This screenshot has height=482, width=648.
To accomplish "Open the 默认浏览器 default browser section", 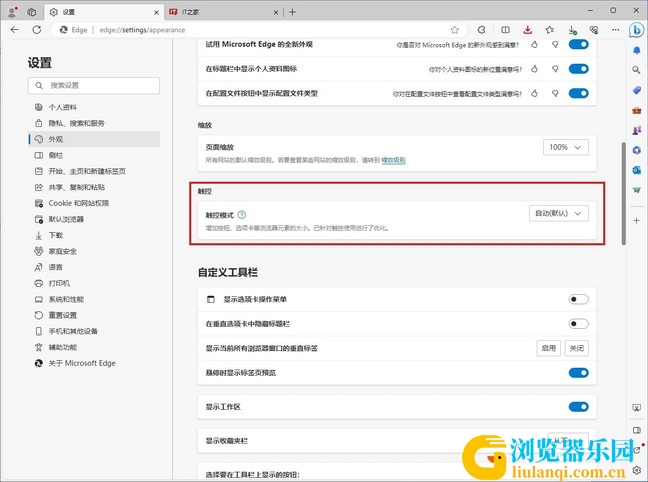I will tap(94, 219).
